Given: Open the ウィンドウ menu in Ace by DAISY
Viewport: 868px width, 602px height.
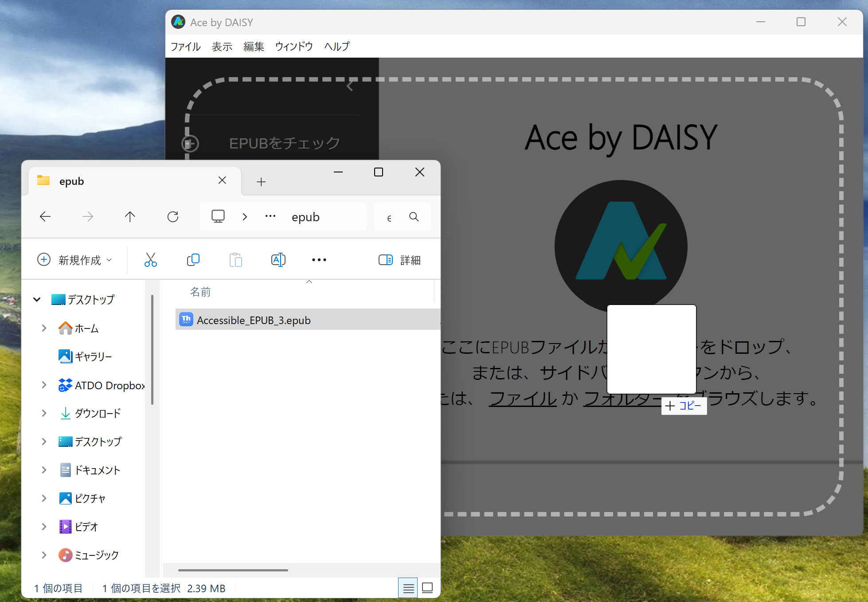Looking at the screenshot, I should [294, 47].
